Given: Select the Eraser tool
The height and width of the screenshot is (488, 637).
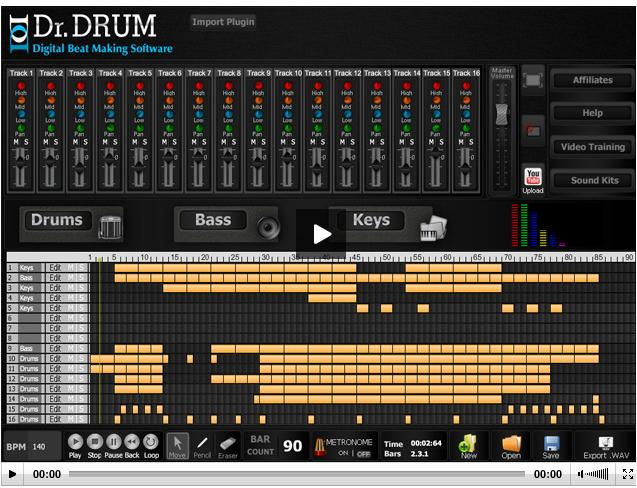Looking at the screenshot, I should pyautogui.click(x=228, y=446).
